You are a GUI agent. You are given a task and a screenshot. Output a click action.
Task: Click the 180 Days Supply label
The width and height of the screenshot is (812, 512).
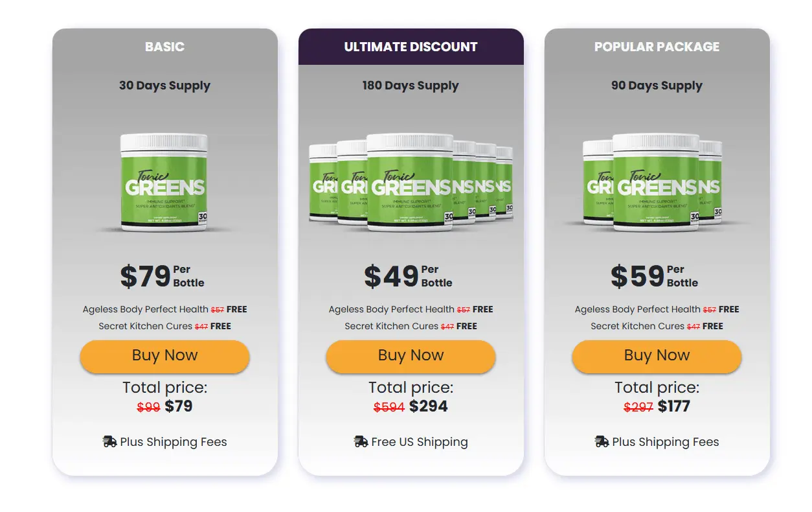pyautogui.click(x=410, y=85)
